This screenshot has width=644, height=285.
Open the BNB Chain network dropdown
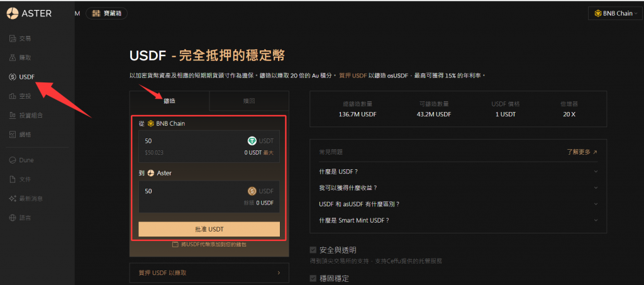click(x=615, y=14)
